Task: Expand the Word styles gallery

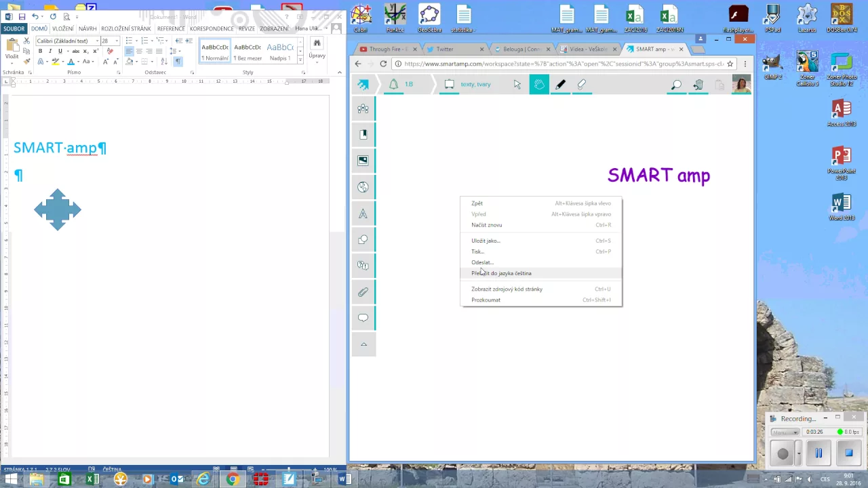Action: pos(300,61)
